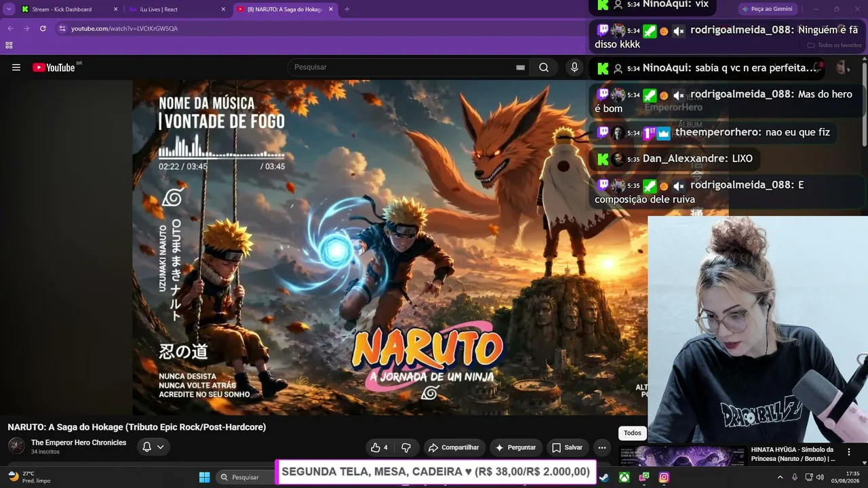Open the Xbox app in taskbar
The height and width of the screenshot is (488, 868).
click(x=624, y=477)
